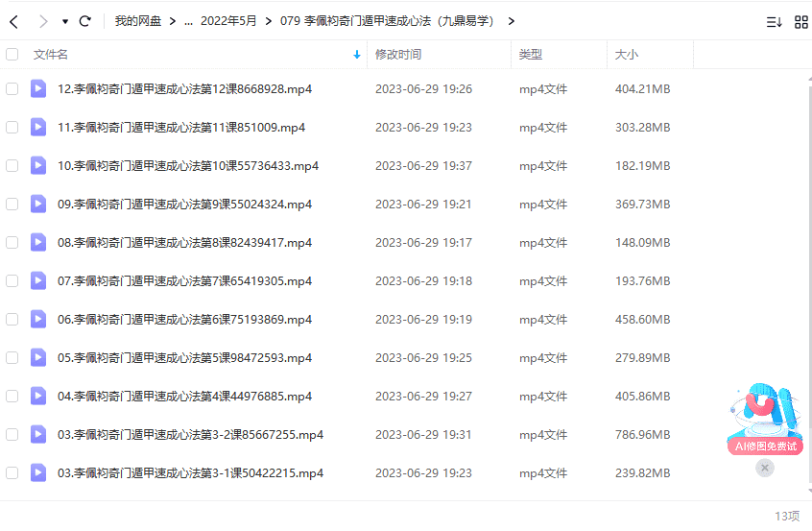Screen dimensions: 812x531
Task: Open the AI修图免费试 floating banner
Action: point(765,420)
